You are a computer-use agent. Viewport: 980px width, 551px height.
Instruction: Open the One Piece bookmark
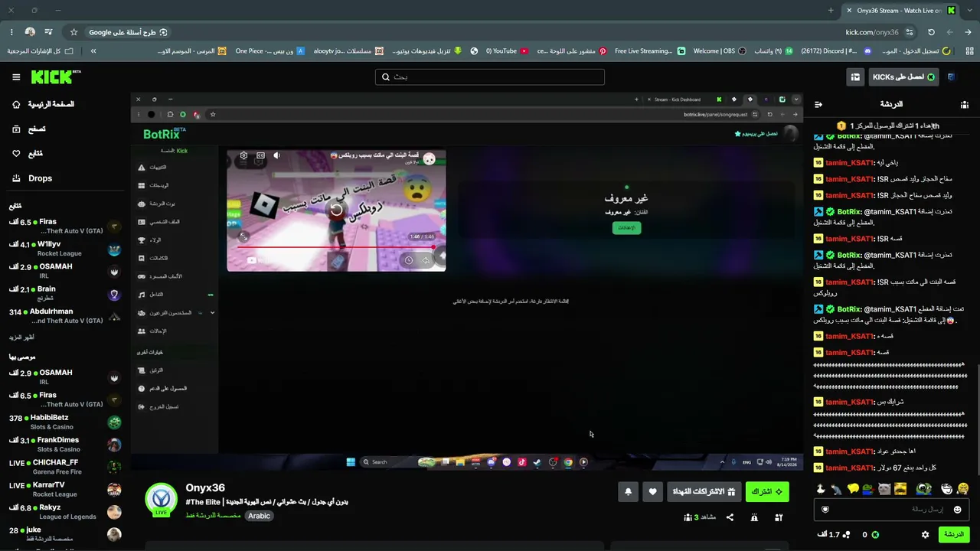point(269,51)
